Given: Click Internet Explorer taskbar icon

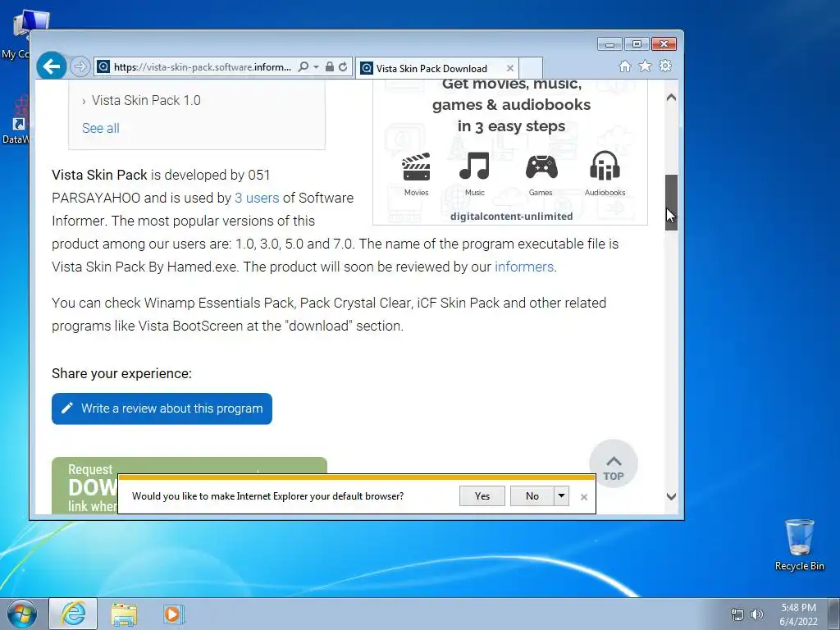Looking at the screenshot, I should pyautogui.click(x=73, y=614).
